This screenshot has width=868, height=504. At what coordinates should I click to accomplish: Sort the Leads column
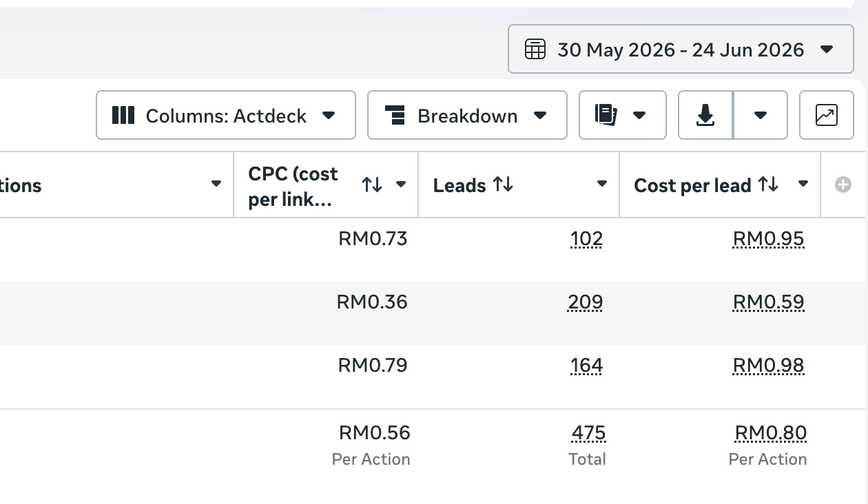[x=503, y=185]
